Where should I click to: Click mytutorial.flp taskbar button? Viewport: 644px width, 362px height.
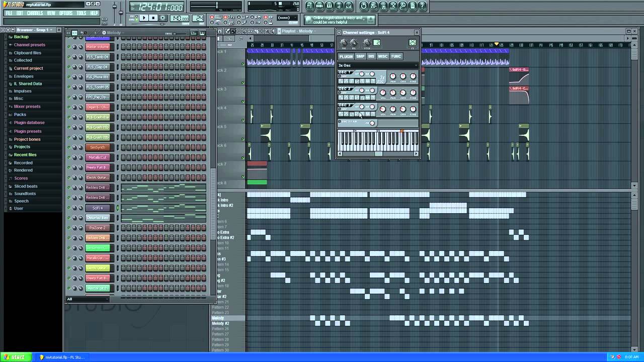click(x=62, y=357)
